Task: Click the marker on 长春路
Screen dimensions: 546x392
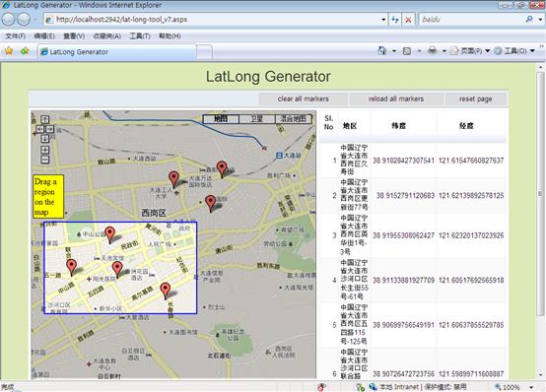Action: (x=166, y=292)
